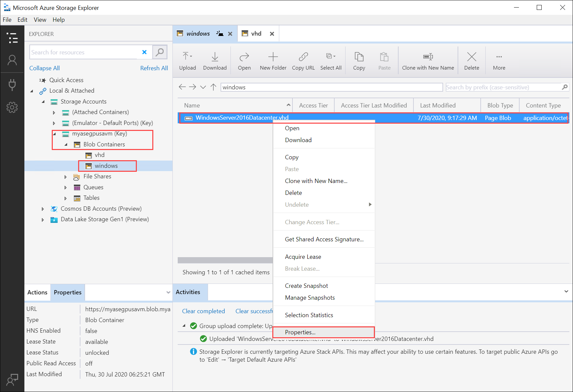This screenshot has width=573, height=392.
Task: Collapse the myasegpusavm (Key) account node
Action: (55, 134)
